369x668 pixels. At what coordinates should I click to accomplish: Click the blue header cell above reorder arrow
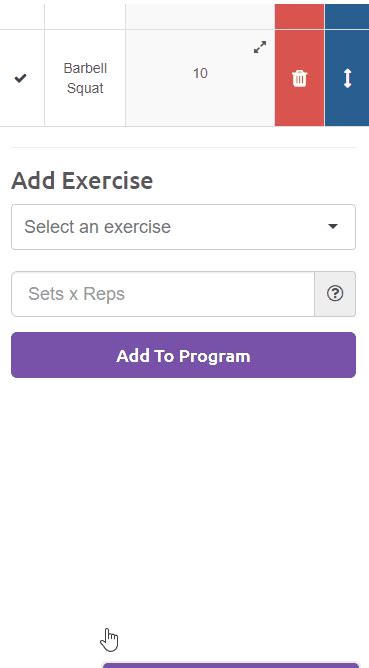tap(347, 17)
